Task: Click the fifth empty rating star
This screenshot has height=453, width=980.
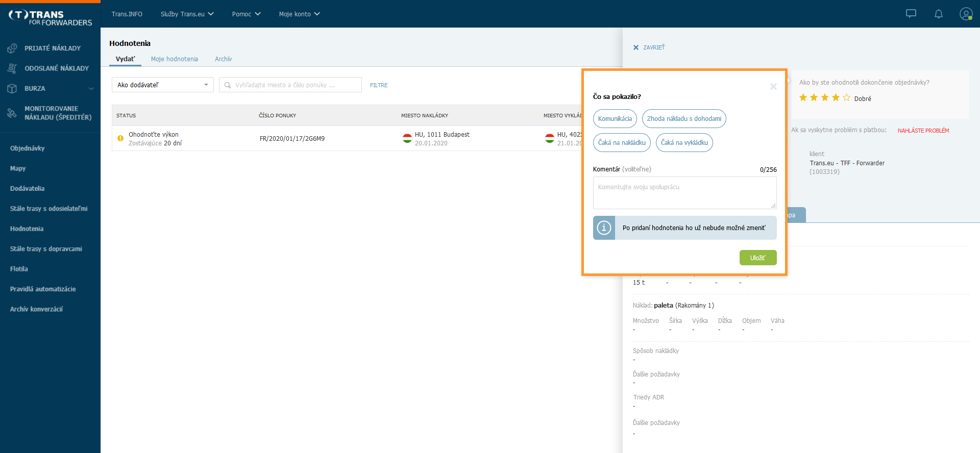Action: 846,97
